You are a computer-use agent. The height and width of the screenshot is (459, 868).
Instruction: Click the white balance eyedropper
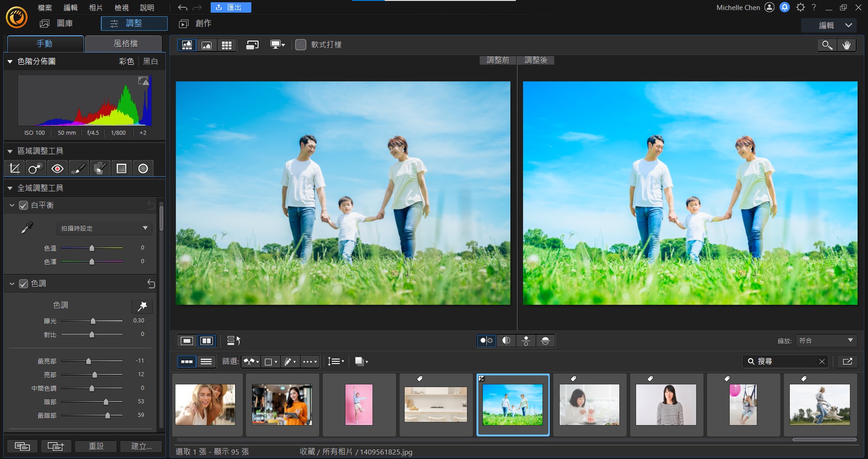[27, 228]
